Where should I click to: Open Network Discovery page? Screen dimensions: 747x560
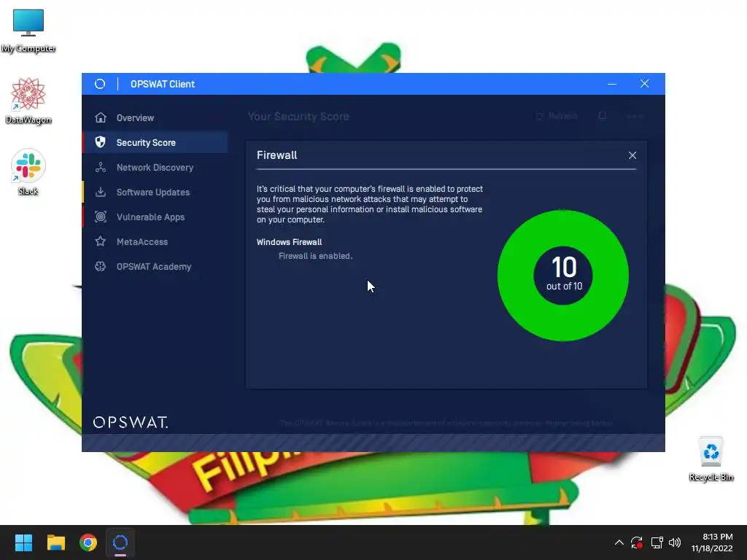(x=155, y=167)
